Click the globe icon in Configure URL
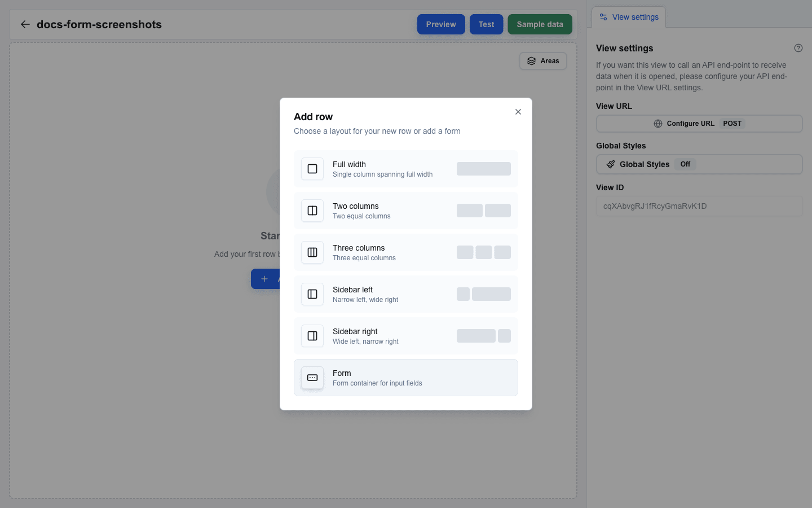 [658, 124]
